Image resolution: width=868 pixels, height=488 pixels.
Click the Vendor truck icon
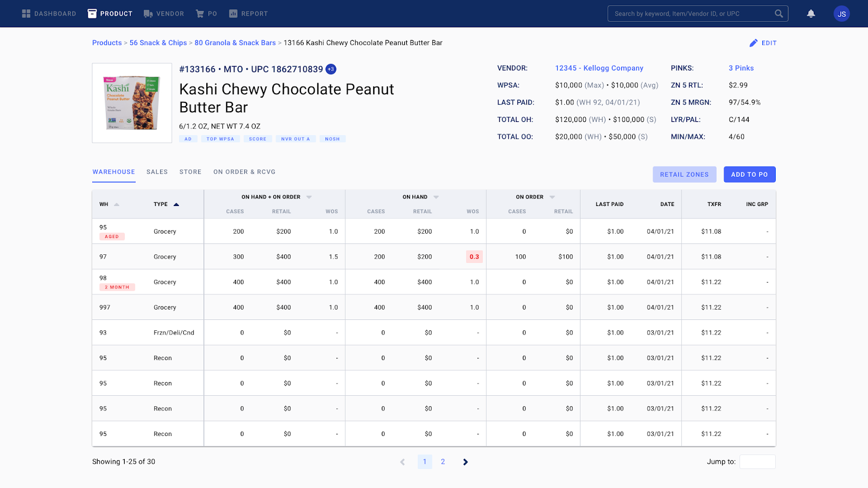point(148,14)
